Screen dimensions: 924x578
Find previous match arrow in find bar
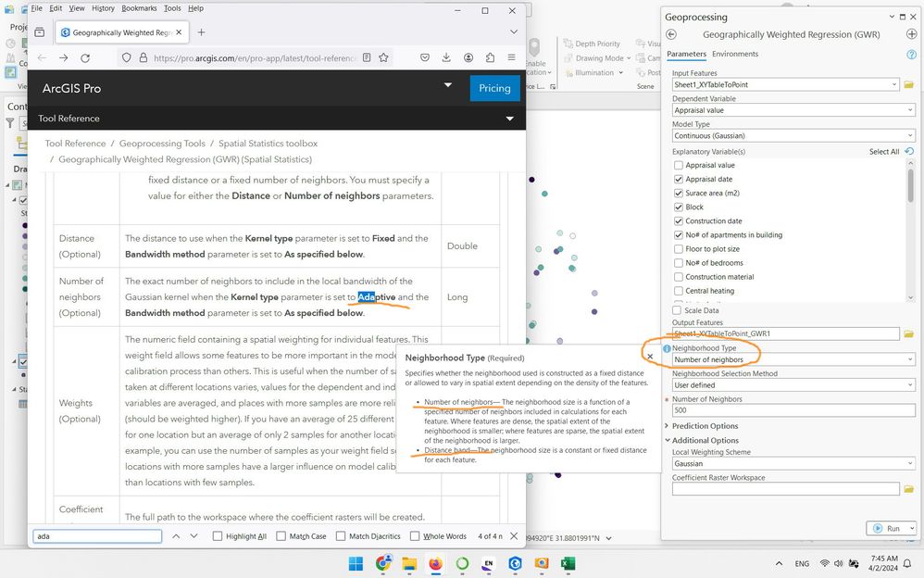coord(176,536)
